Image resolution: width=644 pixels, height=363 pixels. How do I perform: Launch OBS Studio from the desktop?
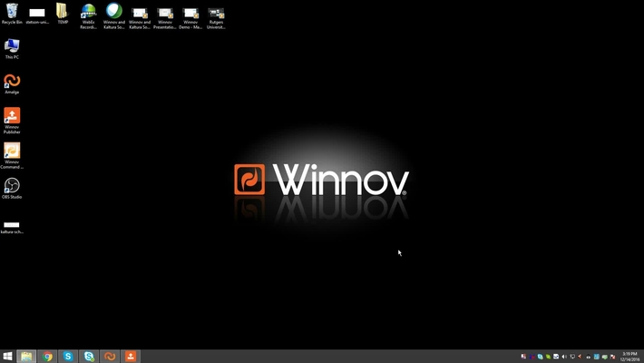click(12, 188)
